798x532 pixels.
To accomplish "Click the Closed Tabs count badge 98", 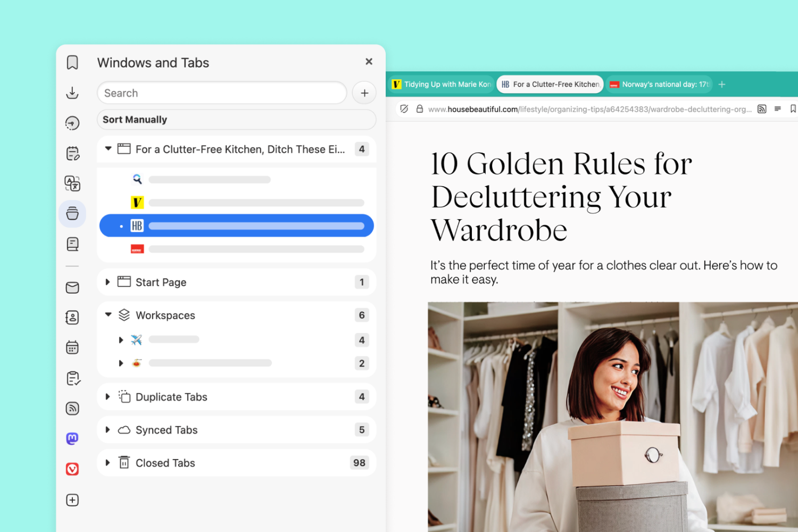I will [360, 463].
